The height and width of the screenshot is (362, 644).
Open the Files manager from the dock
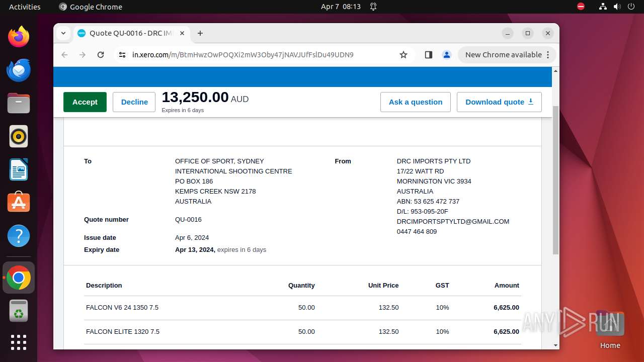(19, 103)
